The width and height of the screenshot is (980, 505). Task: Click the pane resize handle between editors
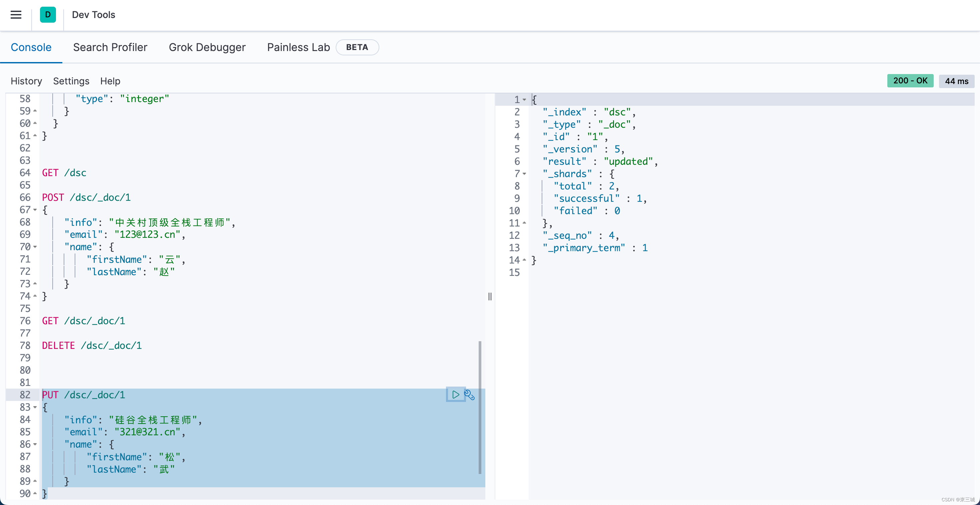[490, 297]
